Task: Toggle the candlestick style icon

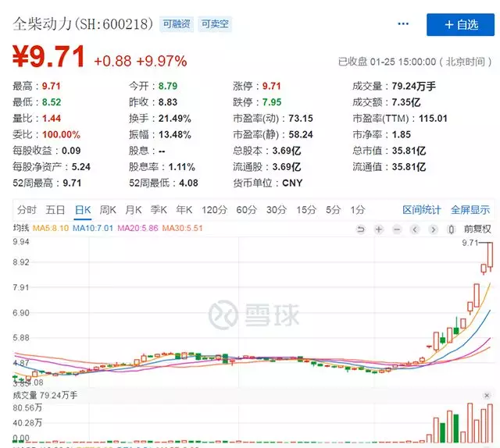Action: pyautogui.click(x=452, y=229)
